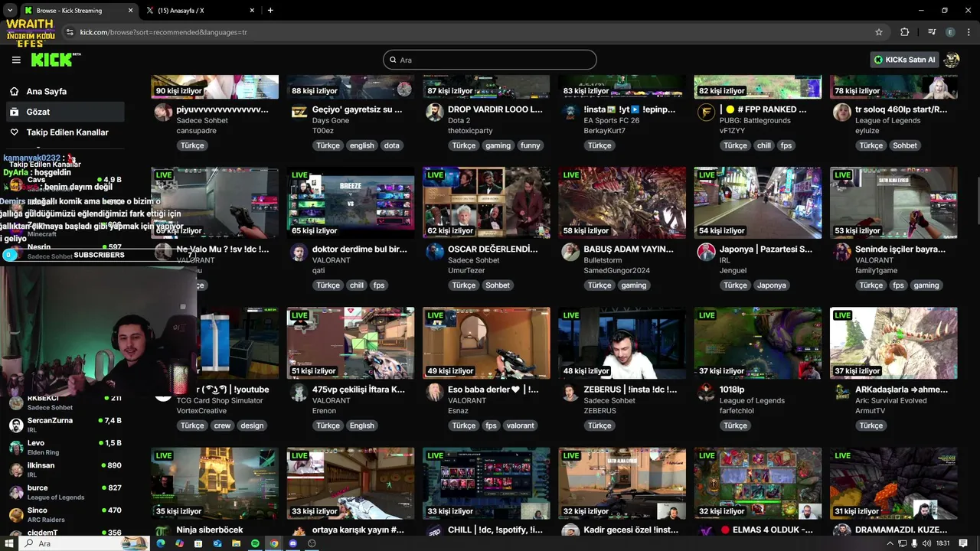This screenshot has width=980, height=551.
Task: Click the Ara search field on Kick
Action: pos(490,60)
